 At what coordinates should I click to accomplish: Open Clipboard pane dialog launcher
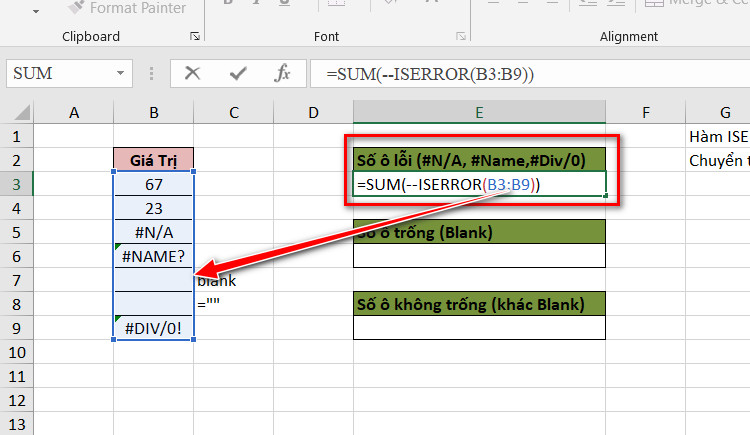[x=195, y=36]
